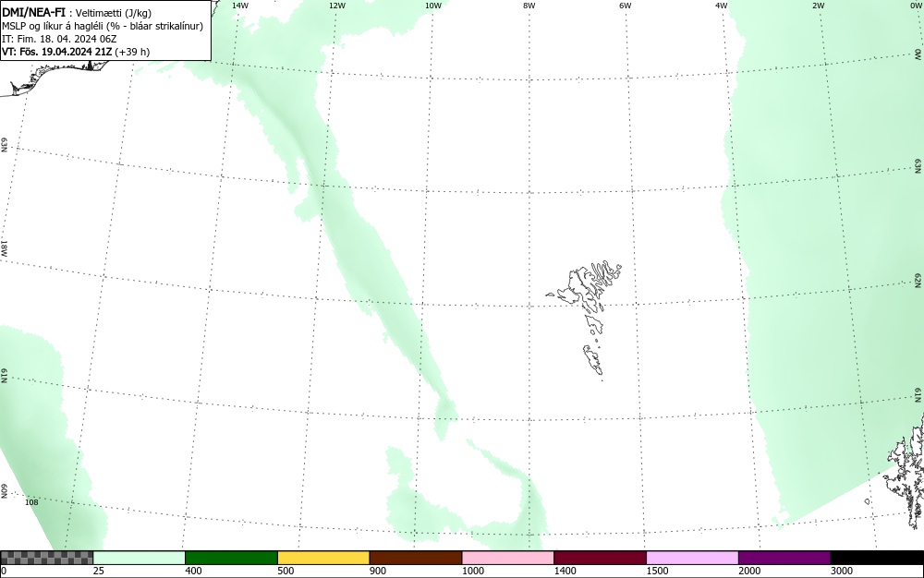Click the 60N latitude label on left edge
The image size is (924, 578).
coord(4,491)
